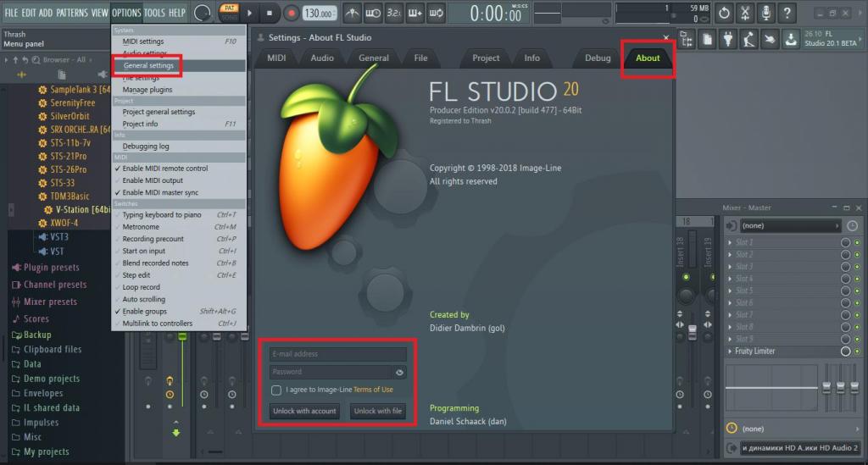
Task: Toggle Enable MIDI remote control option
Action: [179, 168]
